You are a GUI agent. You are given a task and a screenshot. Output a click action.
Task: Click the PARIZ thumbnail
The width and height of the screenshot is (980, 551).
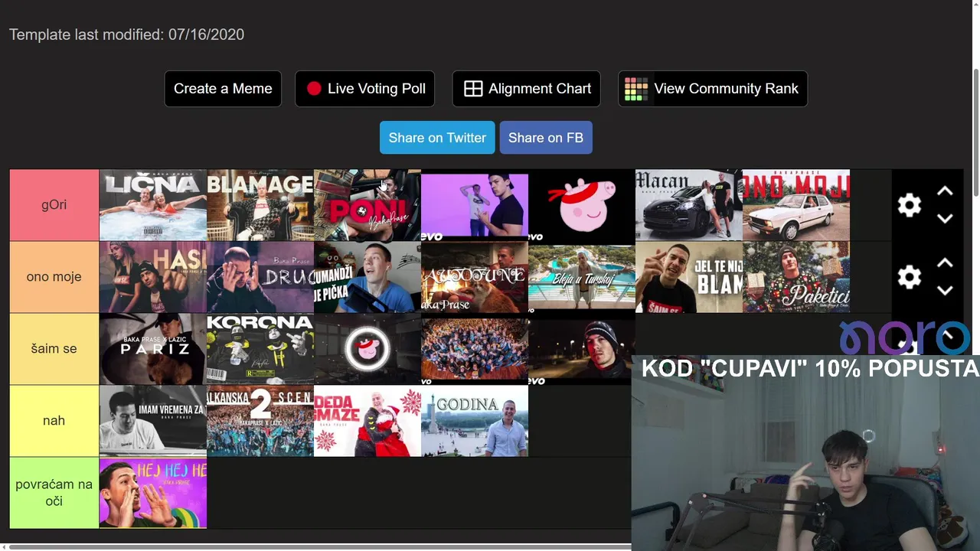pyautogui.click(x=153, y=349)
